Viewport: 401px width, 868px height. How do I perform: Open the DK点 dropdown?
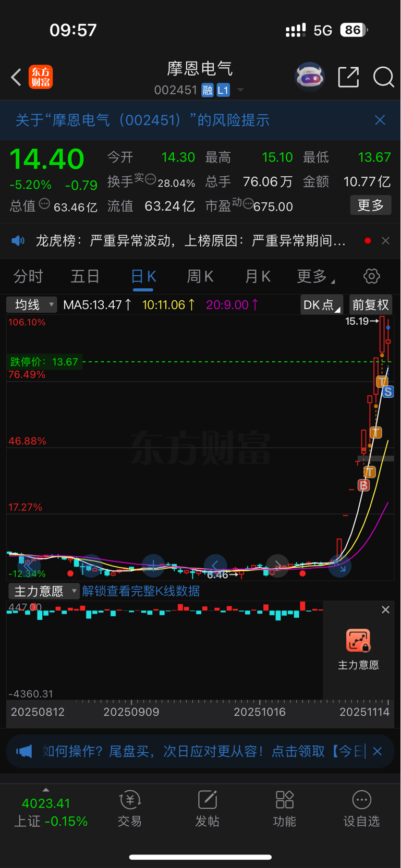(322, 304)
